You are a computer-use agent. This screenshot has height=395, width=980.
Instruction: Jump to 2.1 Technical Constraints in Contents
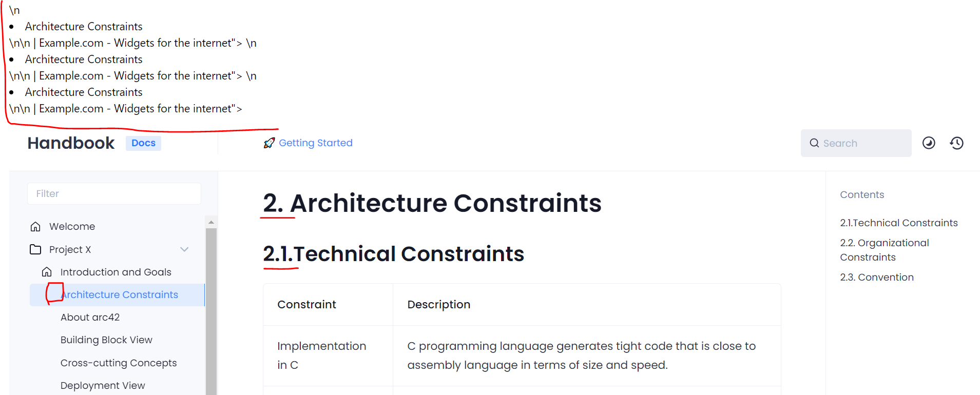[899, 223]
